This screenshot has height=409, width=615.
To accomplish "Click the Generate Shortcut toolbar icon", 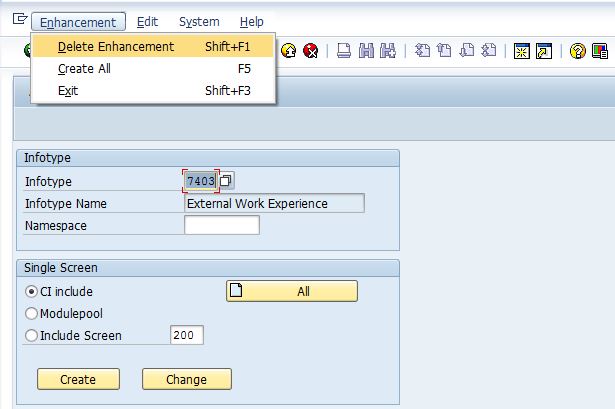I will point(543,51).
